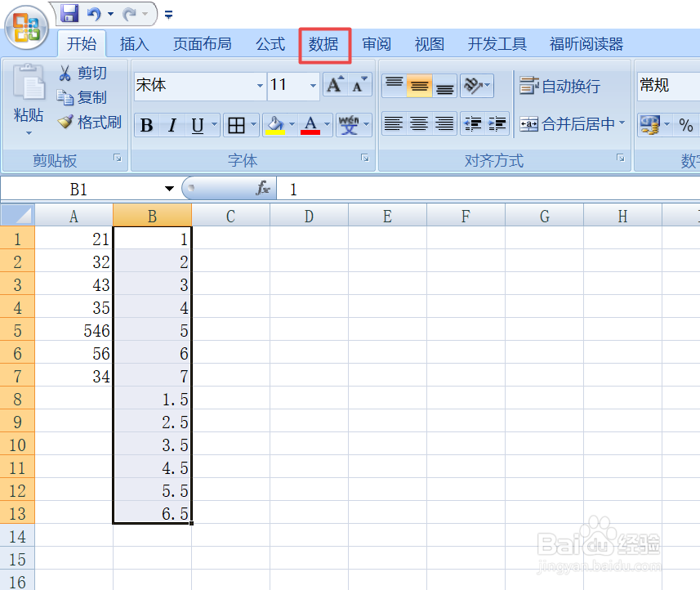Apply borders to selected cells
The height and width of the screenshot is (590, 700).
236,125
